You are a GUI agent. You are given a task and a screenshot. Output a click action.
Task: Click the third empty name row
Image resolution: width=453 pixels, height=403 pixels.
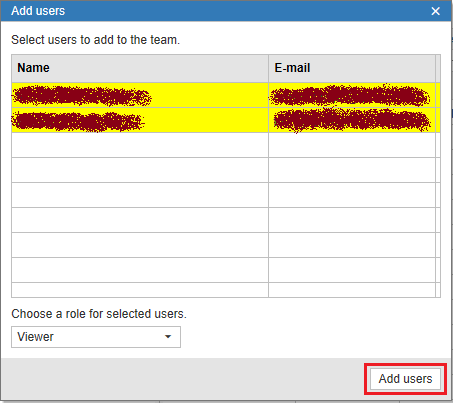click(x=140, y=145)
